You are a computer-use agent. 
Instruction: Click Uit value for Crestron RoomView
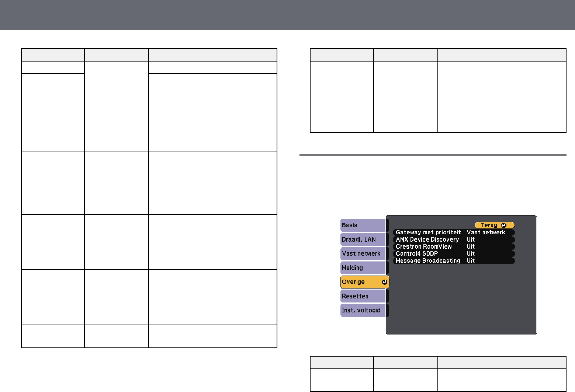tap(471, 246)
